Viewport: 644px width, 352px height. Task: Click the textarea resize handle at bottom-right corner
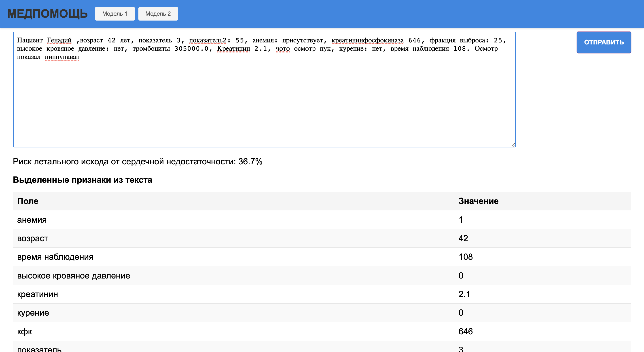513,145
